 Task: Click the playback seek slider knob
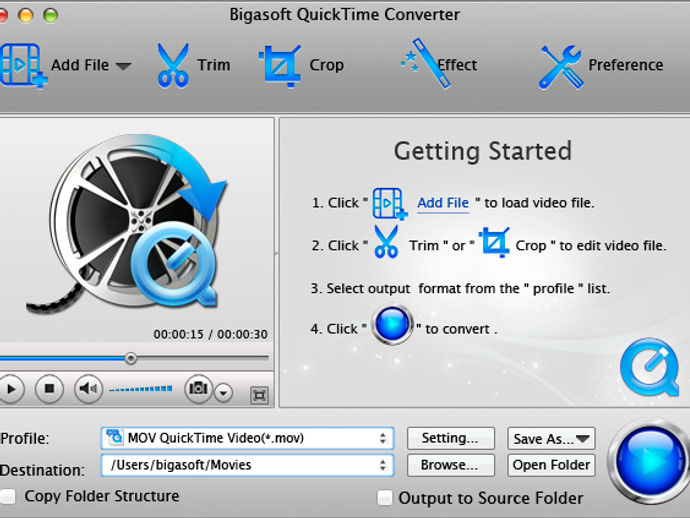coord(131,358)
